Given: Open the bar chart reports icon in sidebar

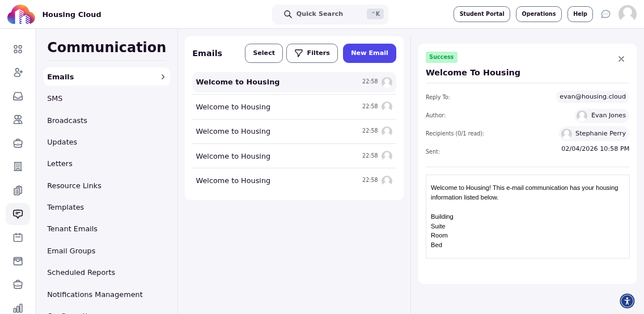Looking at the screenshot, I should click(18, 308).
